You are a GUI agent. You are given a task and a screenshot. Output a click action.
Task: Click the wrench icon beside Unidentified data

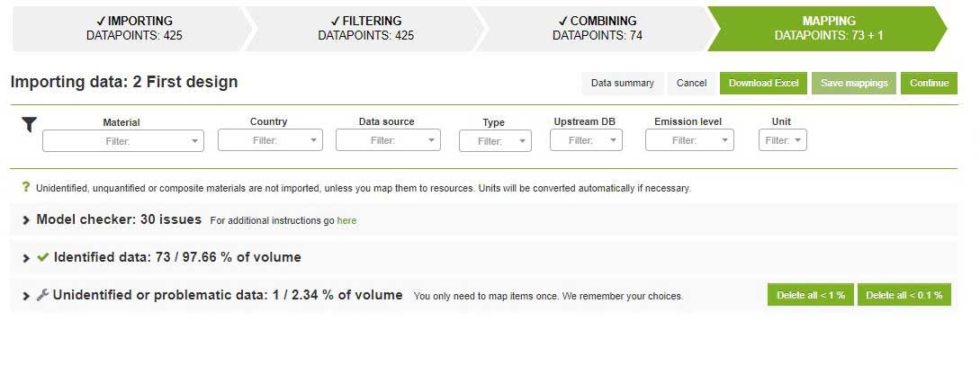pos(42,295)
